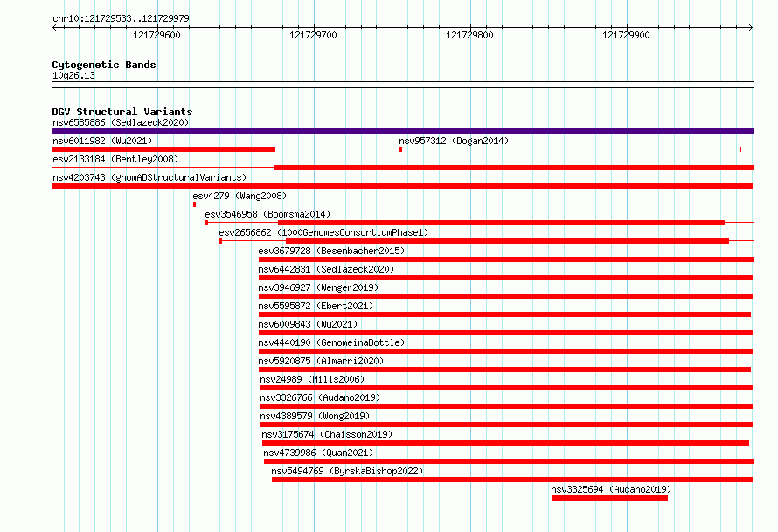Open nsv24989 (Mills2006) variant
The width and height of the screenshot is (778, 532).
(312, 379)
